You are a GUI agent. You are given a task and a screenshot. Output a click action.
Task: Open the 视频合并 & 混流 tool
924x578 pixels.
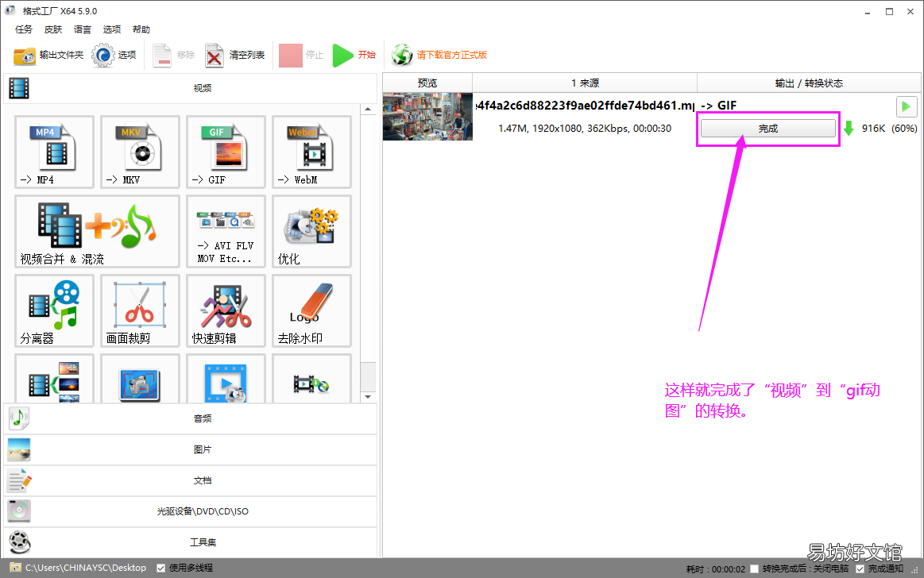coord(97,232)
